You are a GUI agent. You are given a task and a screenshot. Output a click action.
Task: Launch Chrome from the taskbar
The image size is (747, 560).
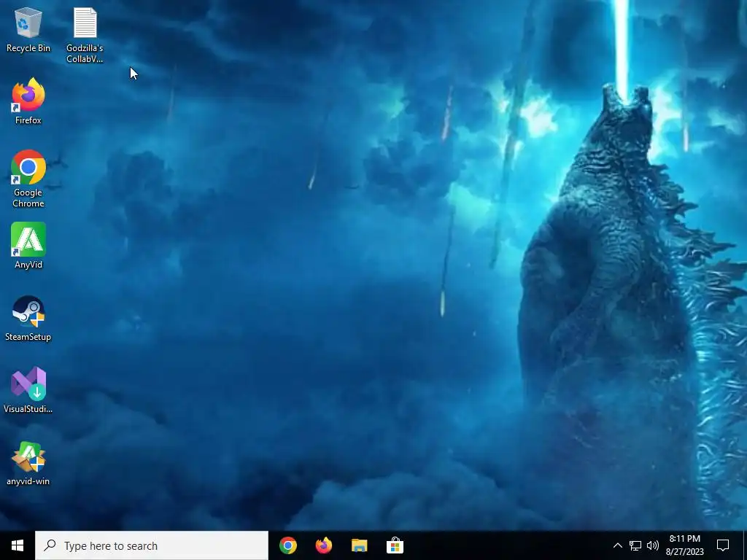[x=288, y=545]
